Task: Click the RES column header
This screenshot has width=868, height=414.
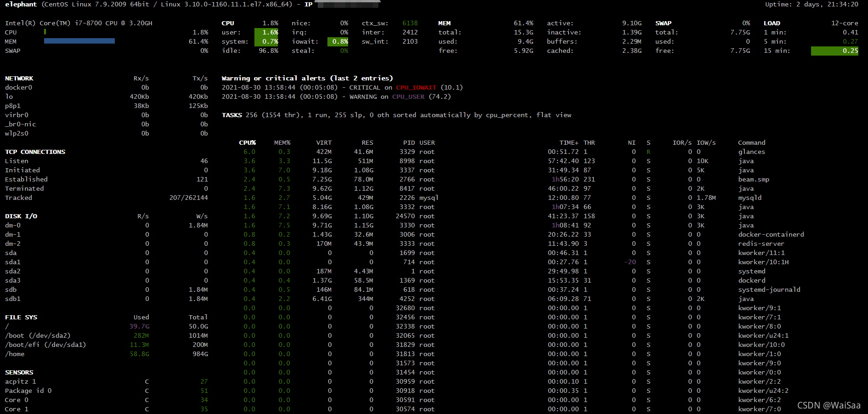Action: (367, 142)
